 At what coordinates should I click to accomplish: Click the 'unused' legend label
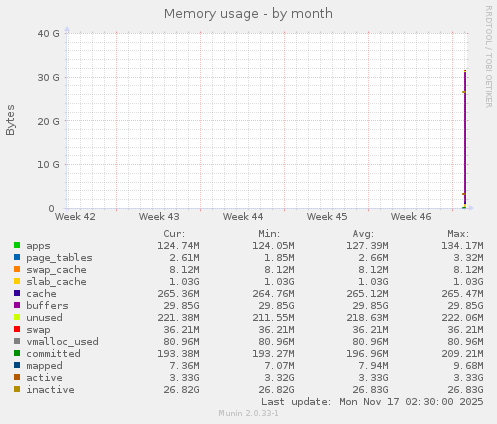point(44,318)
